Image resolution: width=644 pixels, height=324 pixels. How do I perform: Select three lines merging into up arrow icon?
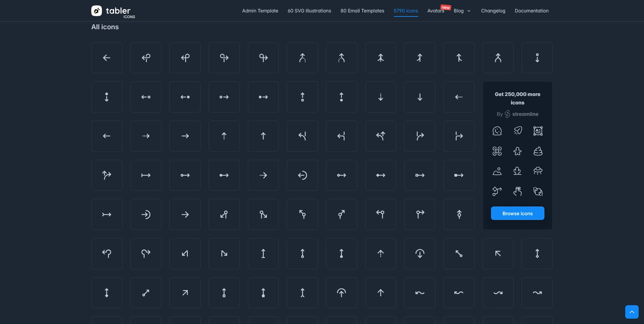[381, 58]
